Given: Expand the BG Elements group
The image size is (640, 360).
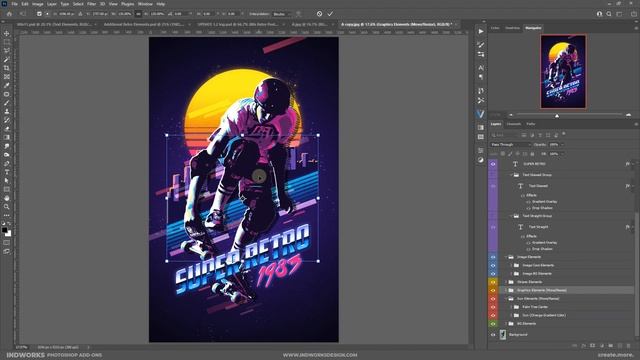Looking at the screenshot, I should pos(506,324).
